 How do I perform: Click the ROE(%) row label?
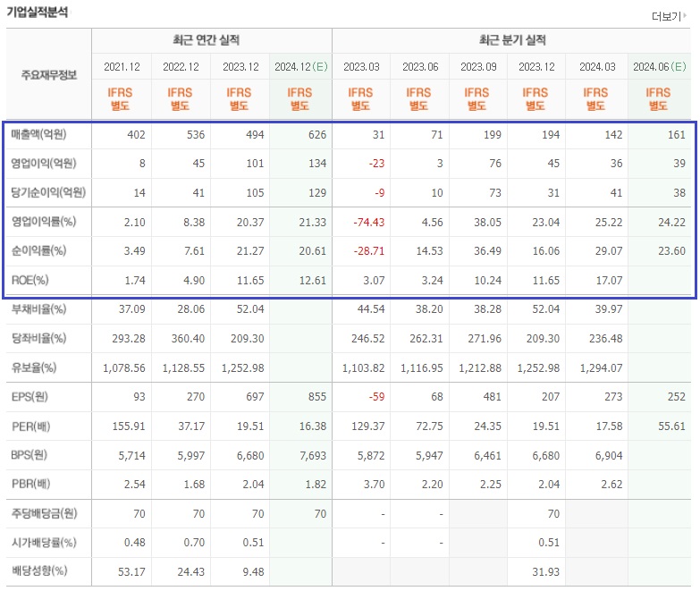pos(30,280)
